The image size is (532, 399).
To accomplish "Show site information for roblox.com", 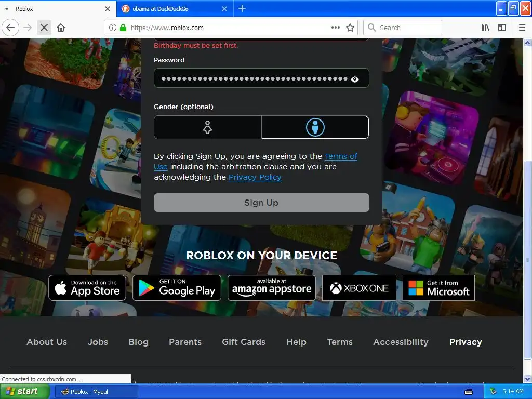I will pyautogui.click(x=112, y=28).
